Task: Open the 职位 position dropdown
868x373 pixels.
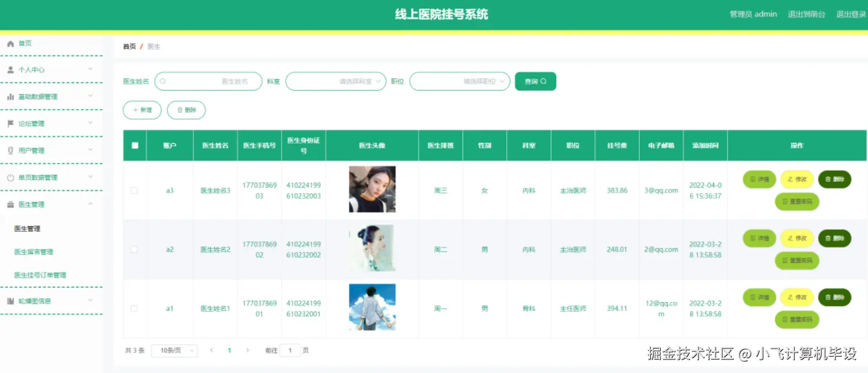Action: [x=460, y=81]
